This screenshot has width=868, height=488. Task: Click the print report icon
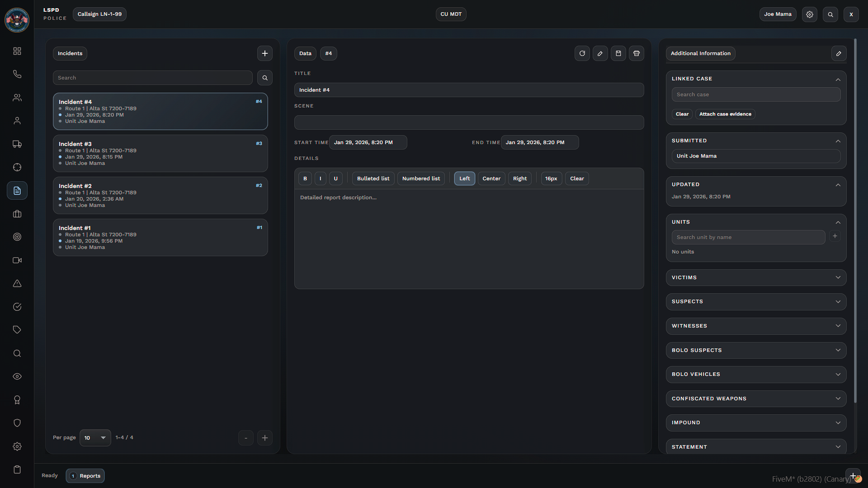[636, 53]
